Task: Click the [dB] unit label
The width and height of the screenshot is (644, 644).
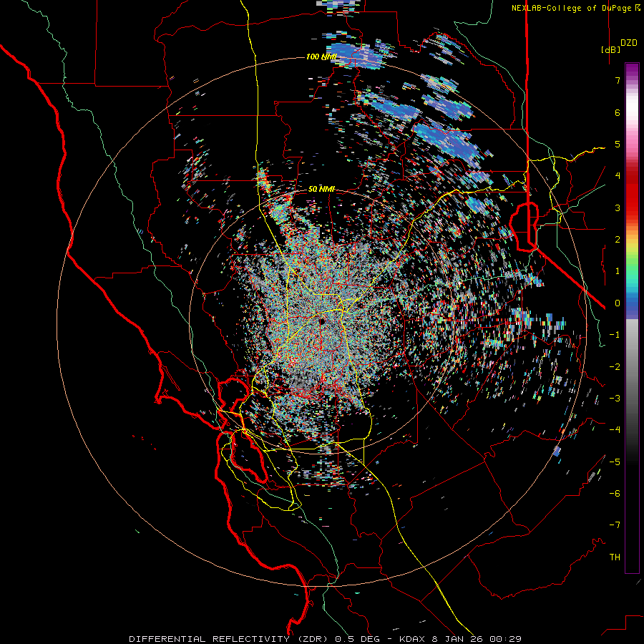Action: coord(610,49)
